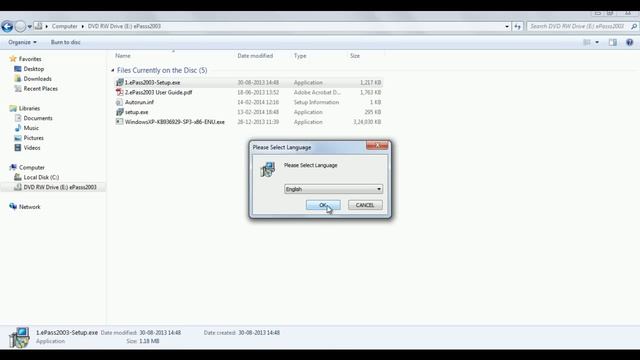
Task: Open Downloads in the navigation pane
Action: click(x=37, y=79)
